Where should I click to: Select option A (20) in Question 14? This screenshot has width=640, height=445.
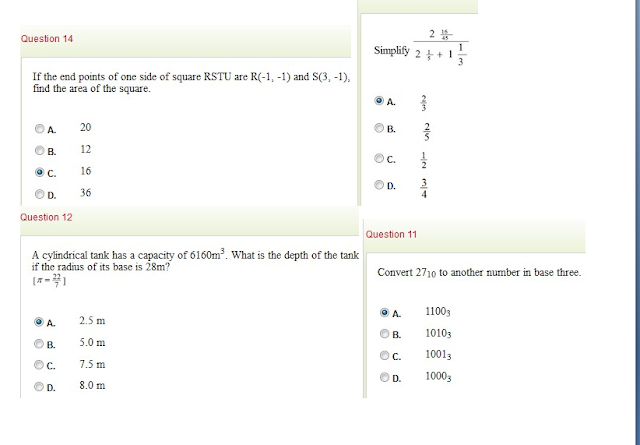coord(40,129)
